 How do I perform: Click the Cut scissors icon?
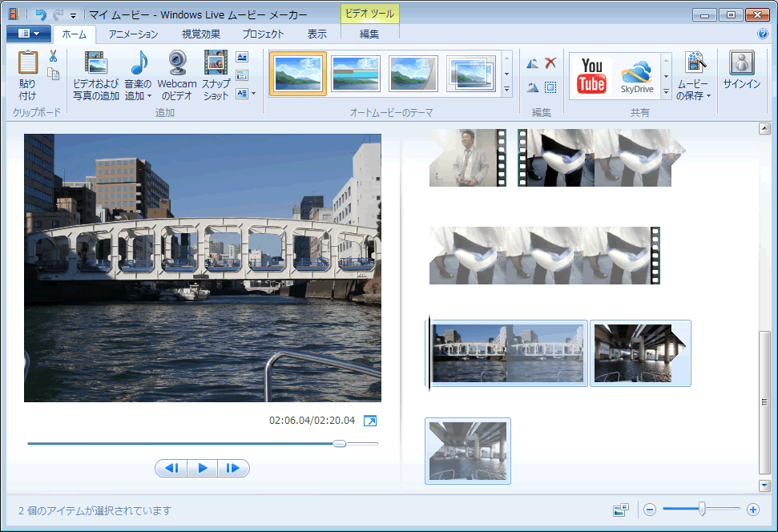(x=53, y=56)
